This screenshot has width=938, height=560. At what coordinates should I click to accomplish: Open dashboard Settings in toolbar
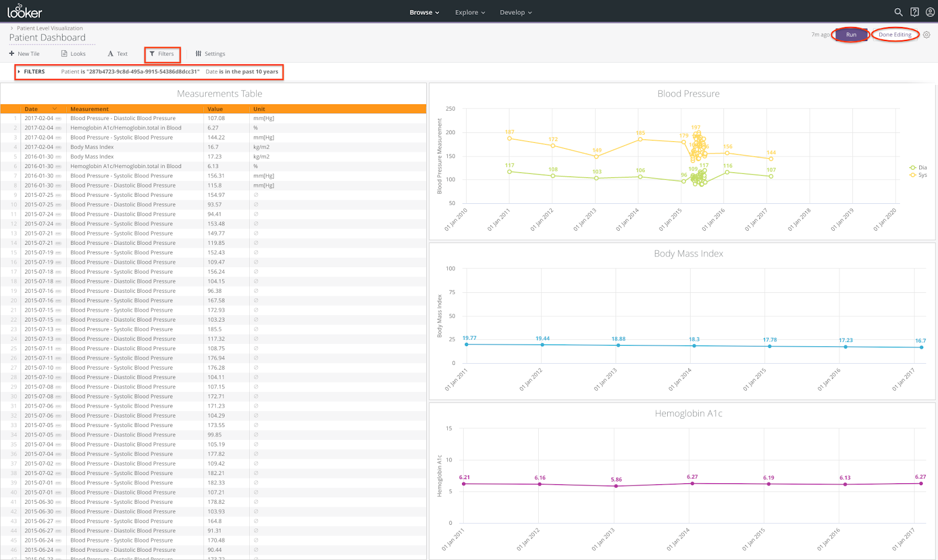(210, 54)
